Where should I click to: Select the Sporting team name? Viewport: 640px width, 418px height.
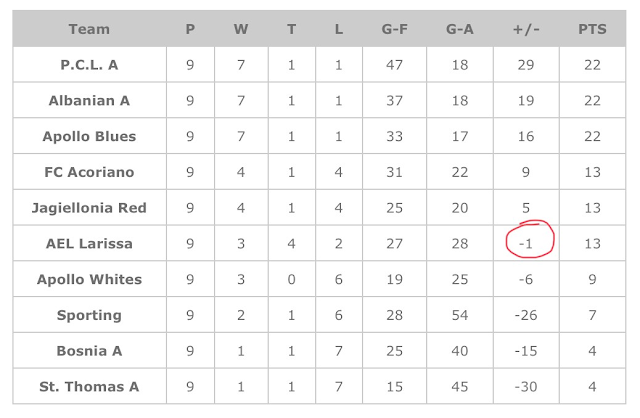pyautogui.click(x=89, y=315)
